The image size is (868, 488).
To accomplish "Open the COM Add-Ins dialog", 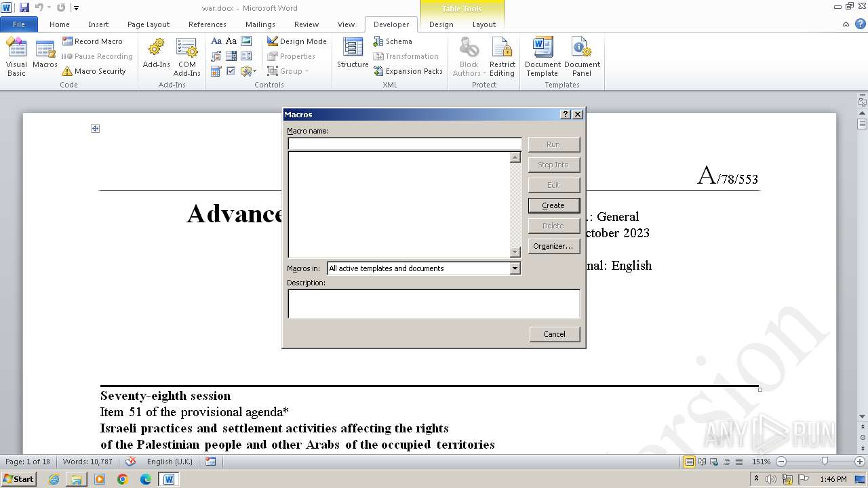I will (186, 57).
